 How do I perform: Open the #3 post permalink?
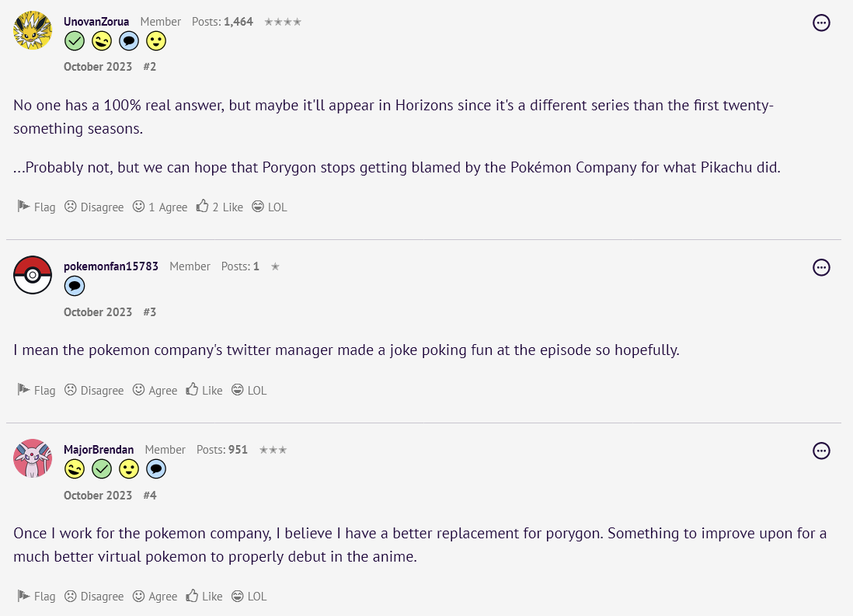pyautogui.click(x=150, y=312)
